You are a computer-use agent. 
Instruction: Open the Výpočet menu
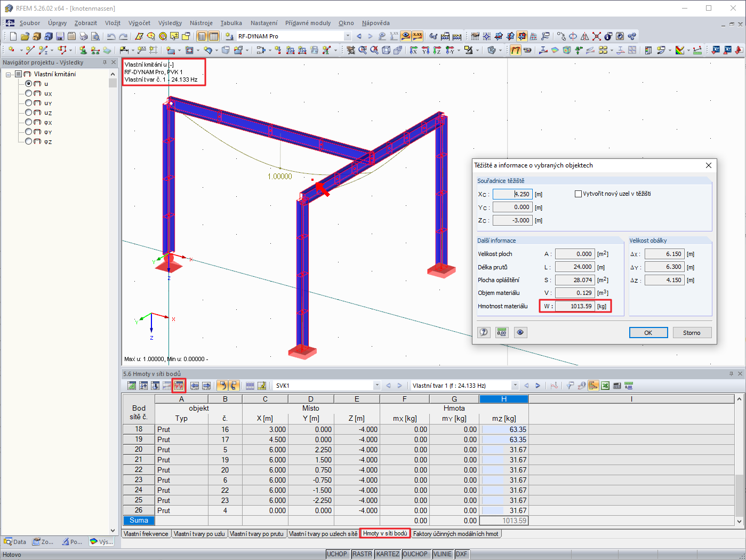[x=139, y=23]
